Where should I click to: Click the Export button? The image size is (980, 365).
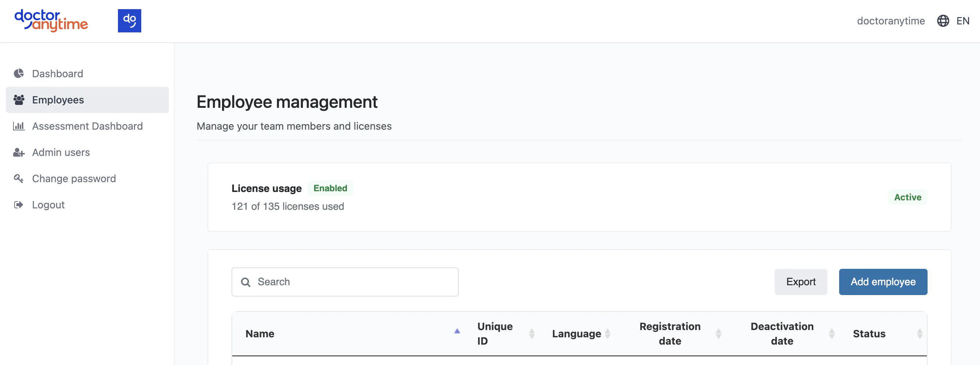[x=801, y=282]
